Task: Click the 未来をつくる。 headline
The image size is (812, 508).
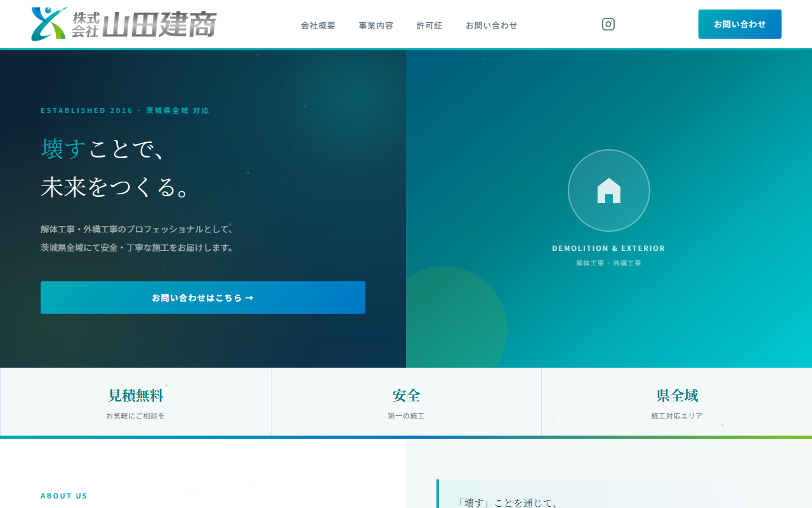Action: (117, 187)
